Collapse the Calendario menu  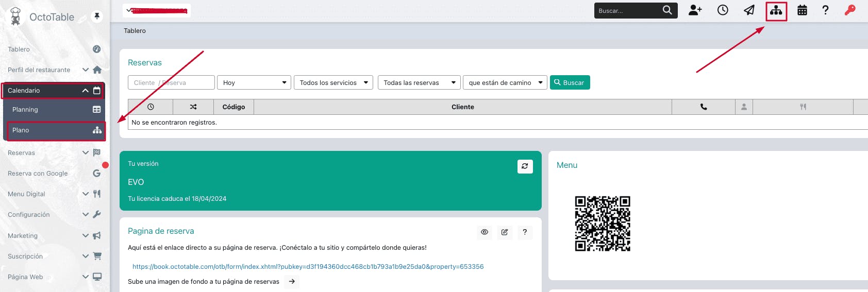pyautogui.click(x=86, y=90)
